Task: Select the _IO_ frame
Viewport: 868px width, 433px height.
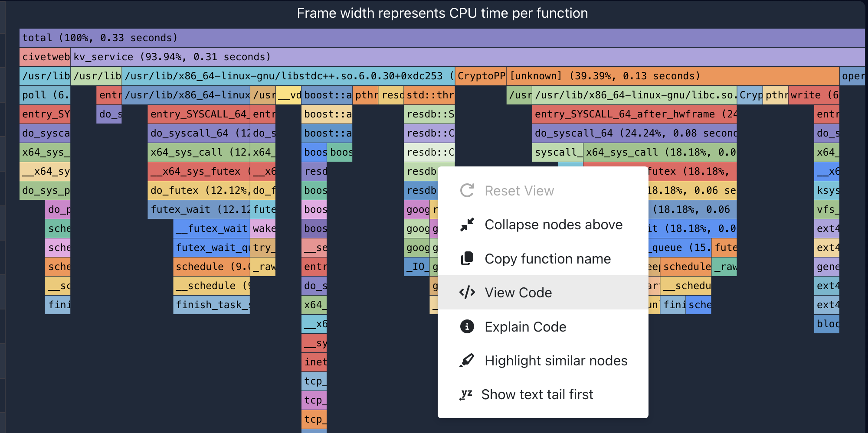Action: 417,267
